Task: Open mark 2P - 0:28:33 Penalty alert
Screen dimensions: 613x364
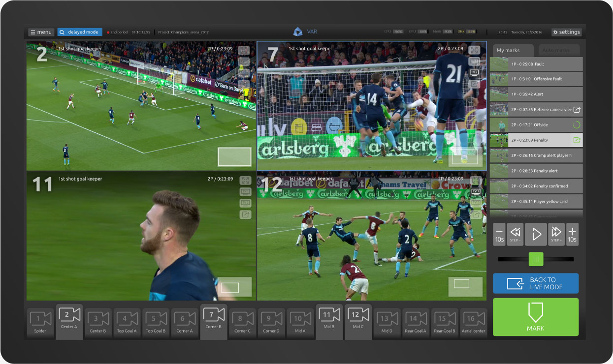Action: 536,171
